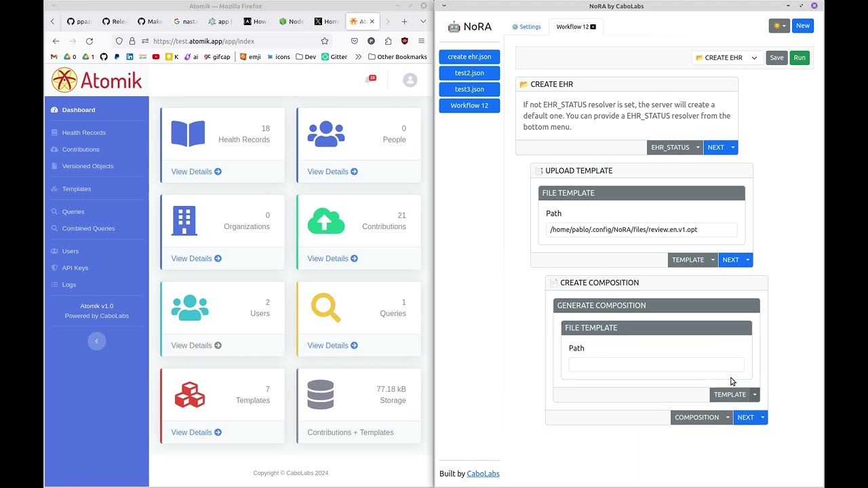Open the CaboLabs link in NoRA footer
This screenshot has width=868, height=488.
(483, 474)
